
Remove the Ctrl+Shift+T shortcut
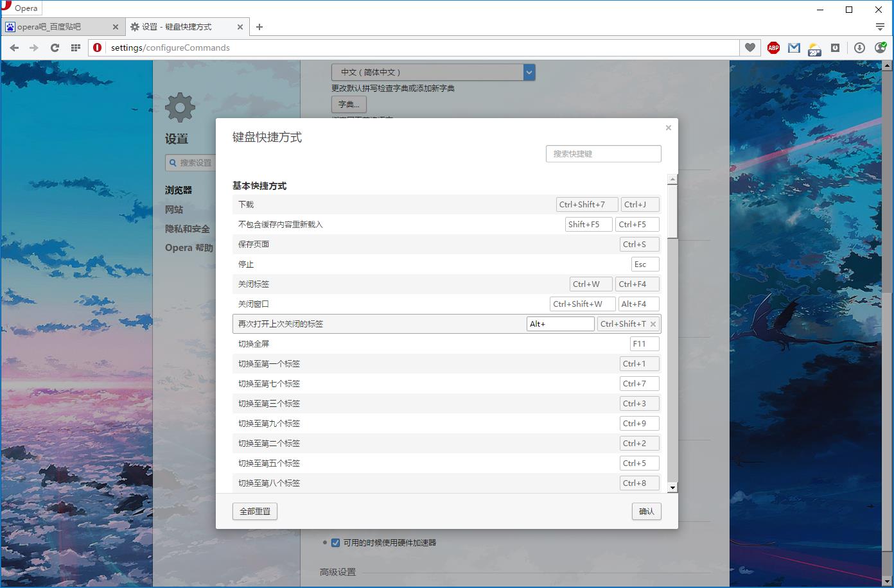coord(653,324)
